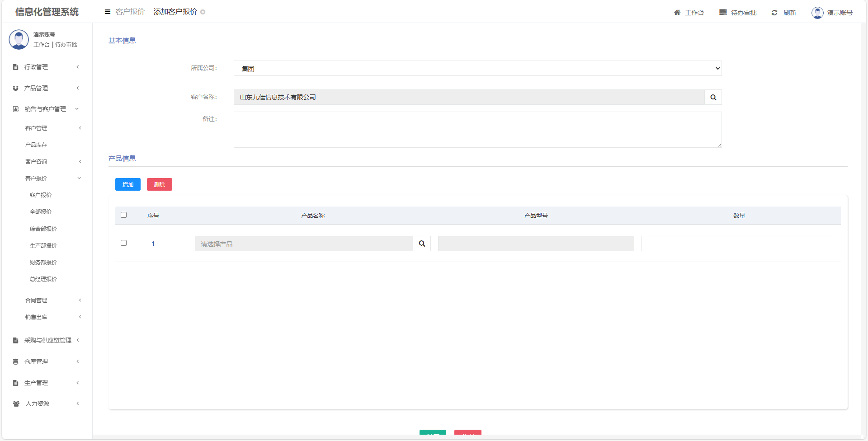Click the product search magnifier icon
Image resolution: width=868 pixels, height=441 pixels.
point(422,244)
